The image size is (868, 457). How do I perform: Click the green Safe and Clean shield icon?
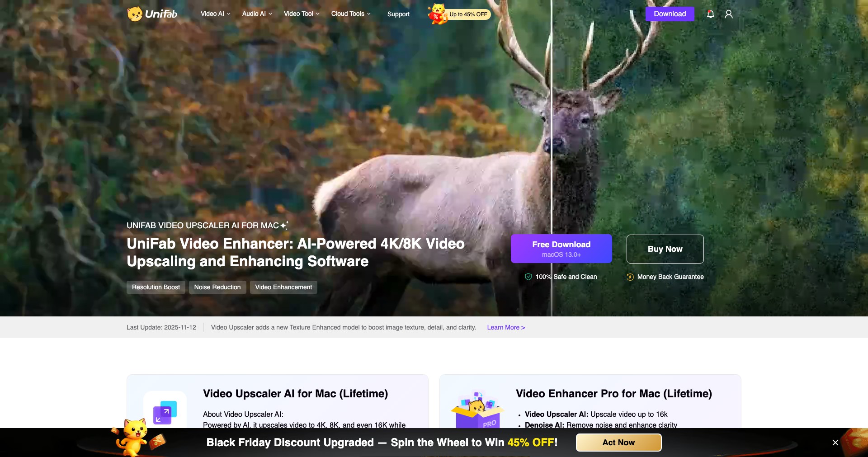coord(528,277)
